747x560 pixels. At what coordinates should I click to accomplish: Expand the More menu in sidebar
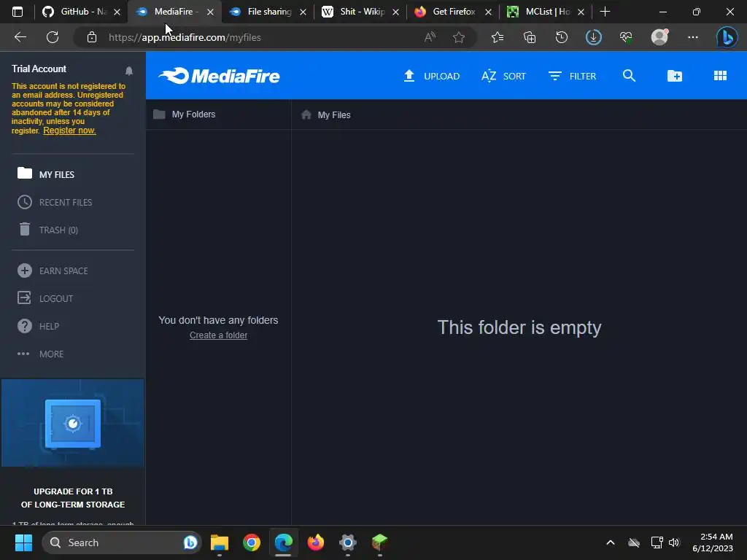41,354
